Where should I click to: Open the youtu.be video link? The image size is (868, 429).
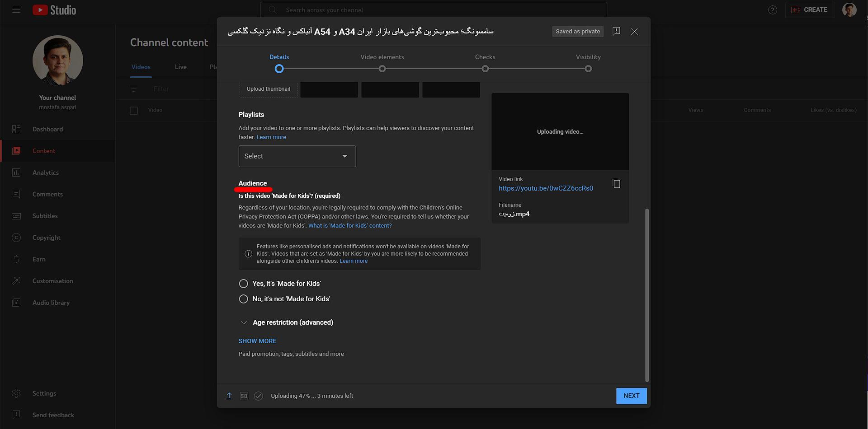(x=546, y=188)
